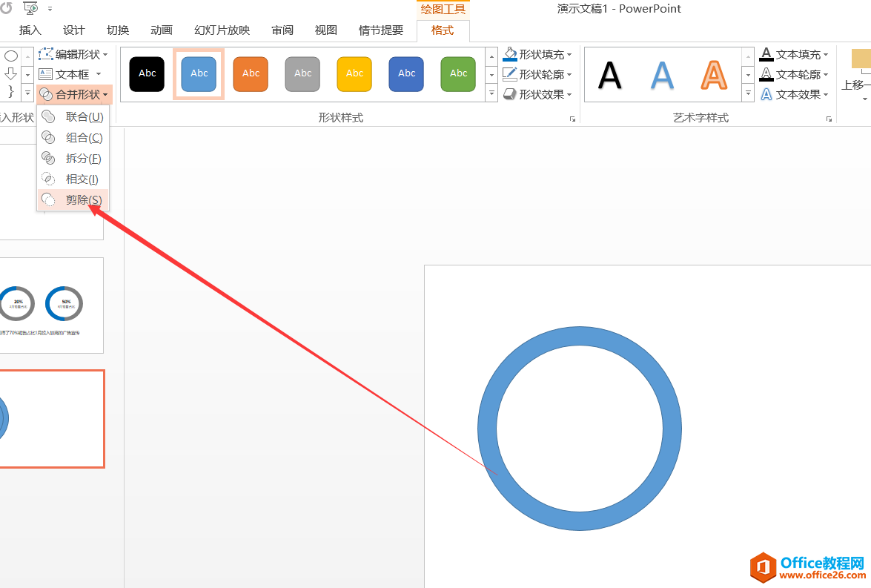This screenshot has height=588, width=871.
Task: Open 文本填充 text fill options
Action: [795, 54]
